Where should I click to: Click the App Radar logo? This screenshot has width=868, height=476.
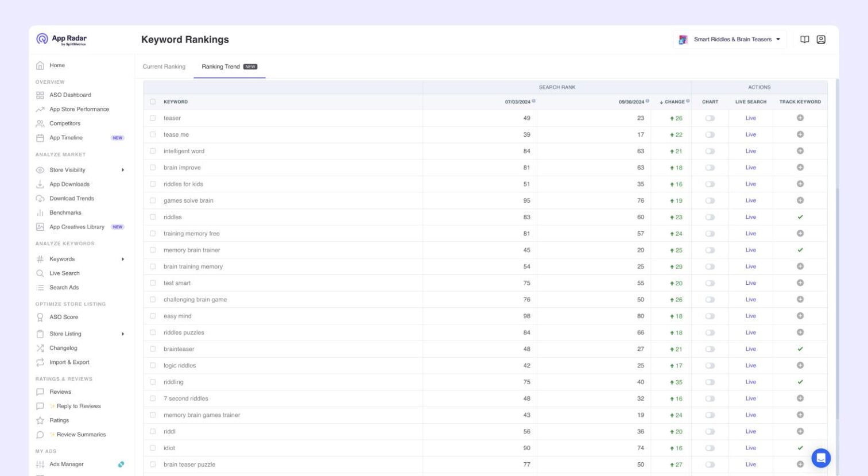coord(61,39)
